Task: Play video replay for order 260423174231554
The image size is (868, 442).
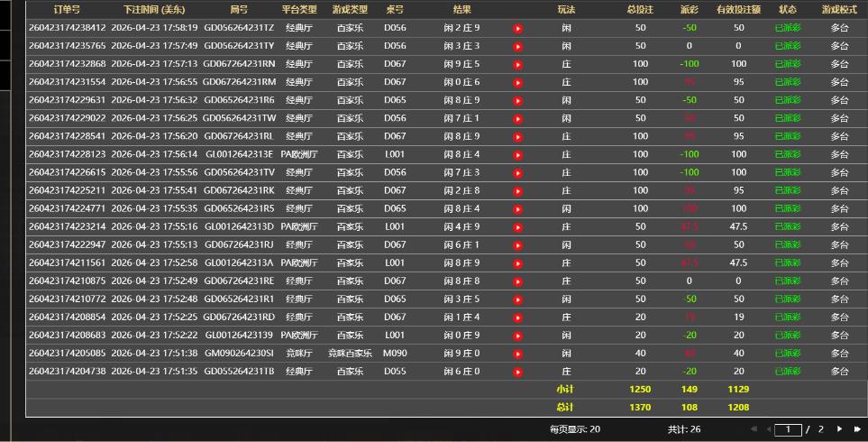Action: pyautogui.click(x=517, y=83)
